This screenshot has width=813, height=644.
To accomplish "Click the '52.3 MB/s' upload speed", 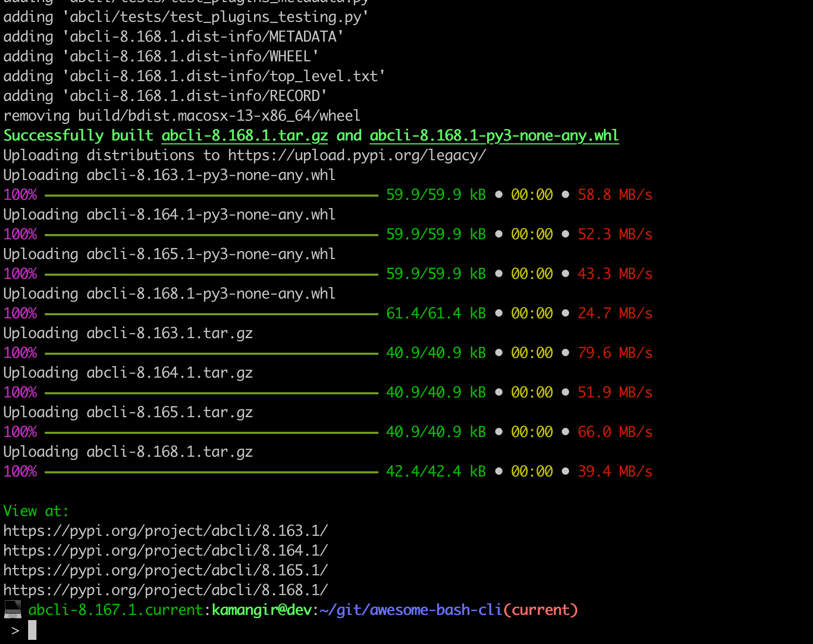I will [615, 235].
